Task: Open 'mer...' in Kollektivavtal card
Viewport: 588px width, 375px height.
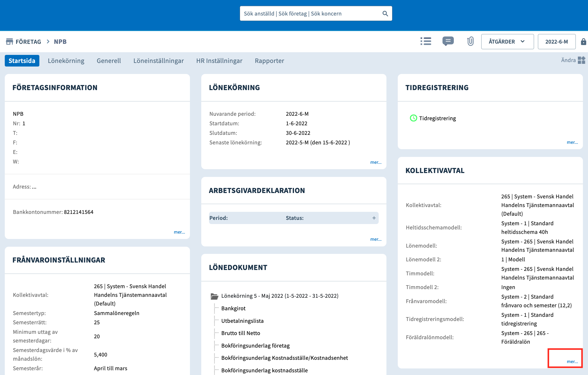Action: (x=572, y=362)
